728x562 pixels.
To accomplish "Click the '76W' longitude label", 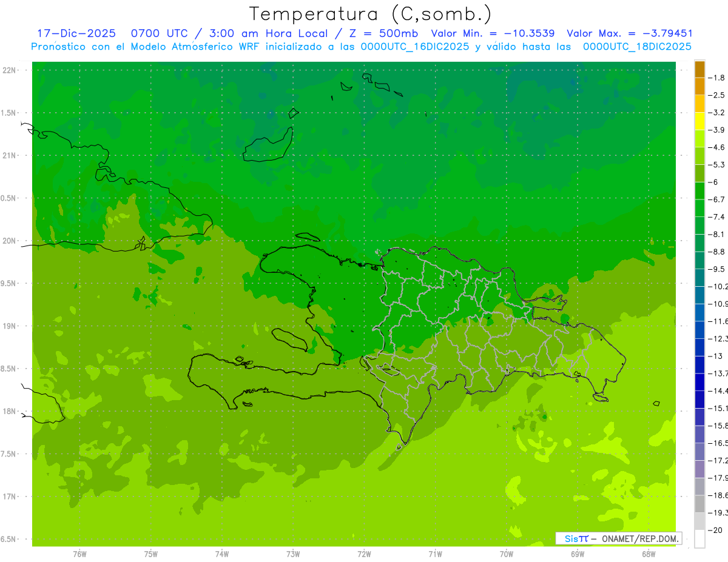I will [x=79, y=554].
